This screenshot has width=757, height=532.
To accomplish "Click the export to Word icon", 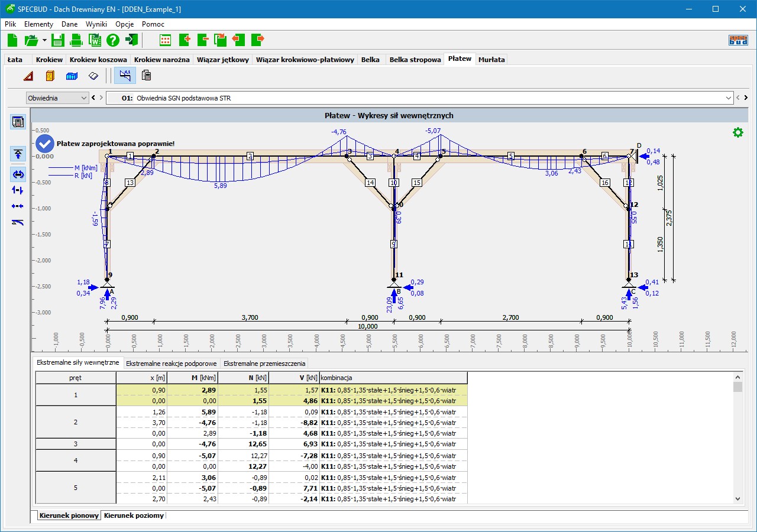I will point(95,40).
